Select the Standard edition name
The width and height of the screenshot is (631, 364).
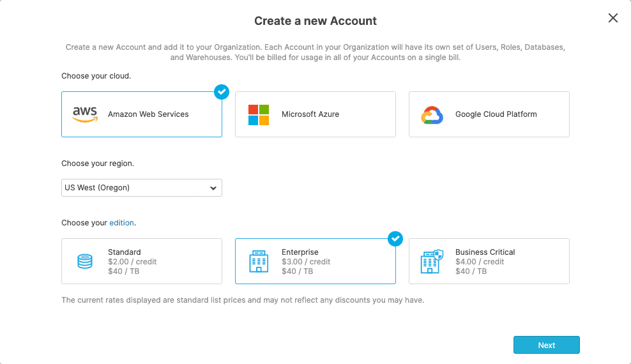[124, 252]
